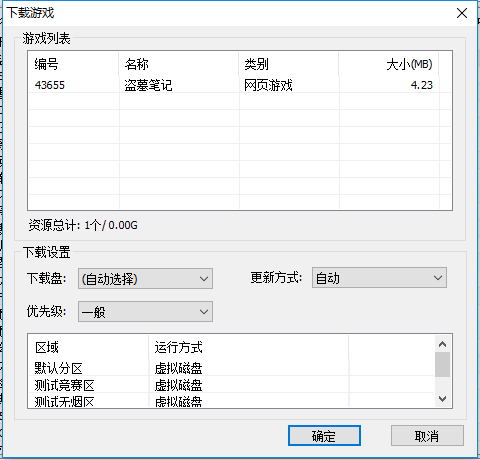Open the 优先级 dropdown
480x460 pixels.
145,312
